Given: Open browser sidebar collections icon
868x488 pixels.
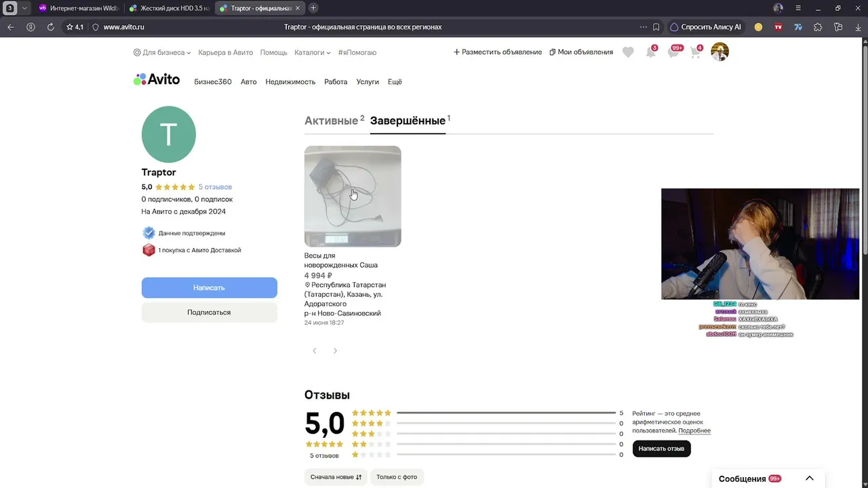Looking at the screenshot, I should (838, 27).
